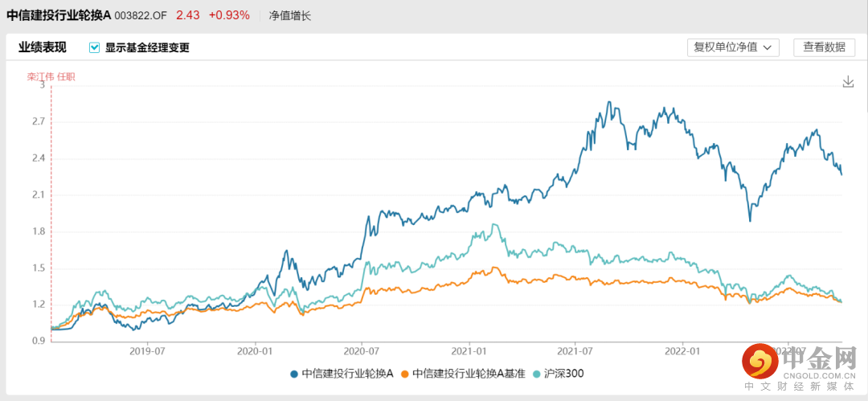
Task: Open fund title 中信建投行业轮换A
Action: tap(59, 15)
